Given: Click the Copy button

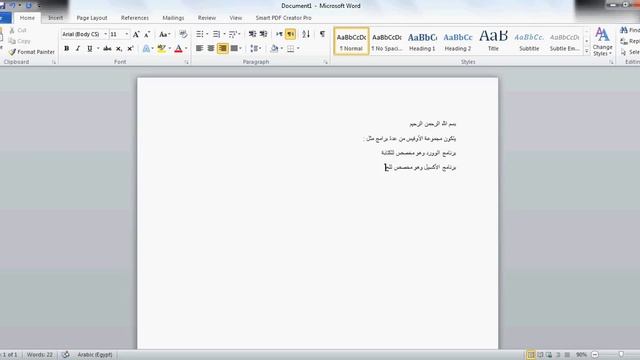Looking at the screenshot, I should tap(20, 41).
